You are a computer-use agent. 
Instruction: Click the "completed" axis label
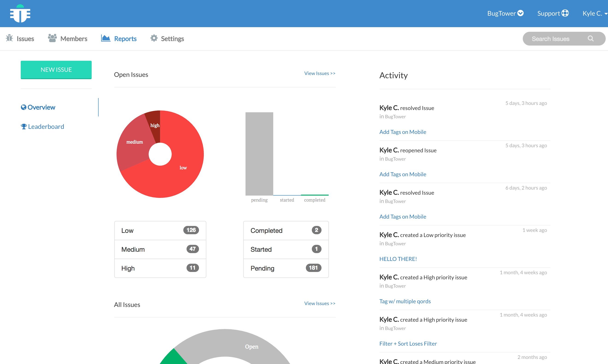[x=315, y=200]
